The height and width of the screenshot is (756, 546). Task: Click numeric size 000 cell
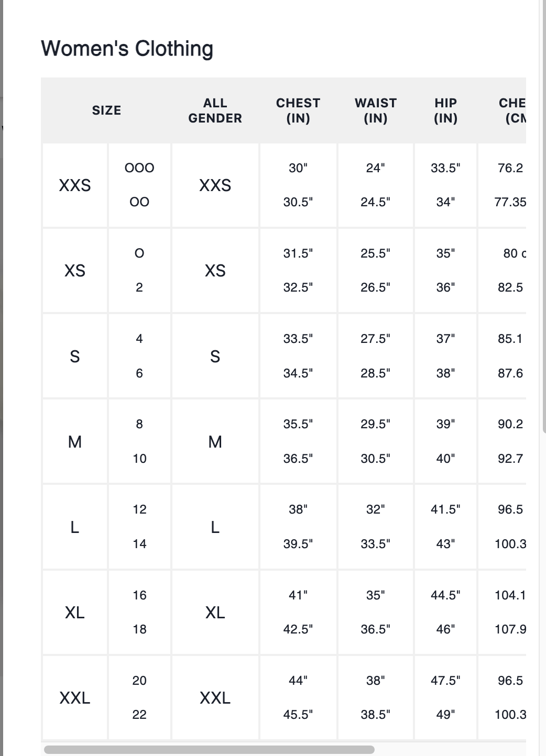(139, 168)
